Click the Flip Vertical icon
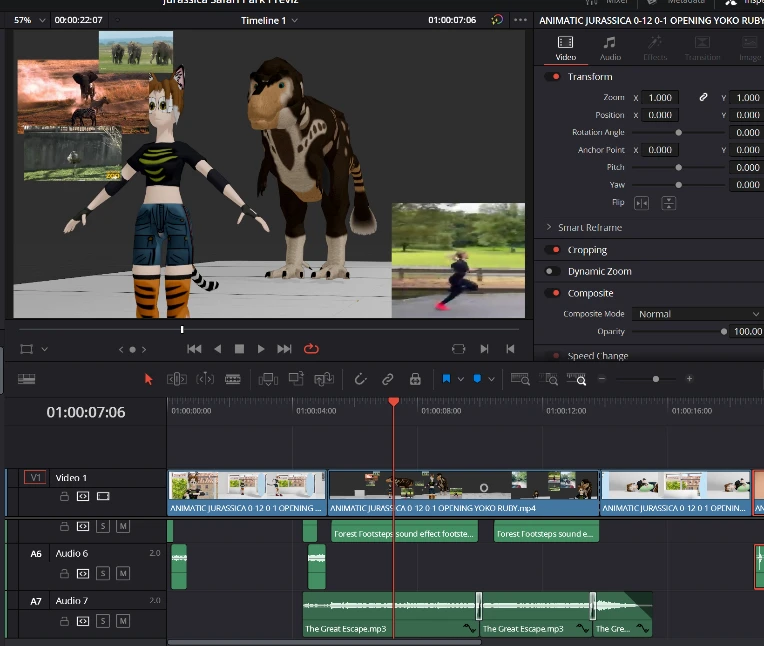Viewport: 764px width, 646px height. pos(668,203)
